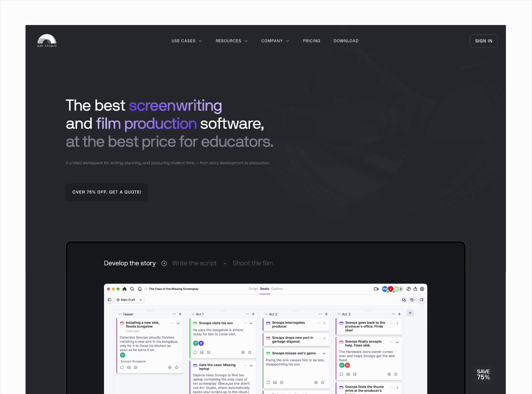Switch to the Beats tab
Viewport: 532px width, 394px height.
(x=265, y=289)
